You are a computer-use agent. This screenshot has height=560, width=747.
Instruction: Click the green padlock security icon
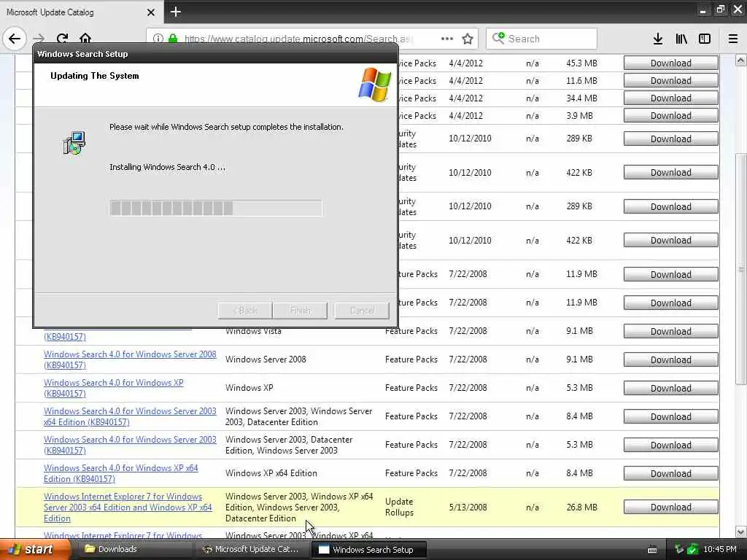[x=173, y=39]
